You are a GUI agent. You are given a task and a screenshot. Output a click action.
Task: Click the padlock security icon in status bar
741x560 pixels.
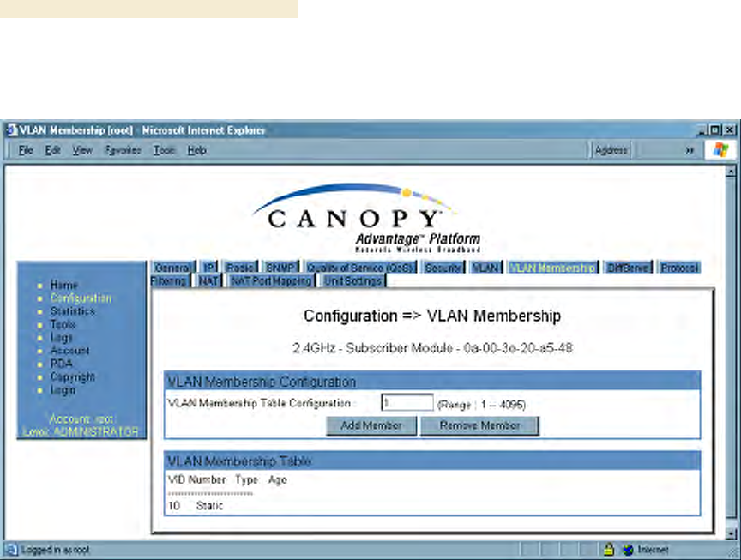609,549
